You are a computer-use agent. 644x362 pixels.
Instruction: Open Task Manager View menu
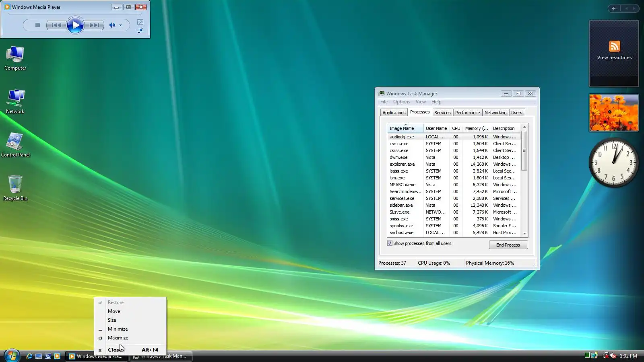point(421,102)
